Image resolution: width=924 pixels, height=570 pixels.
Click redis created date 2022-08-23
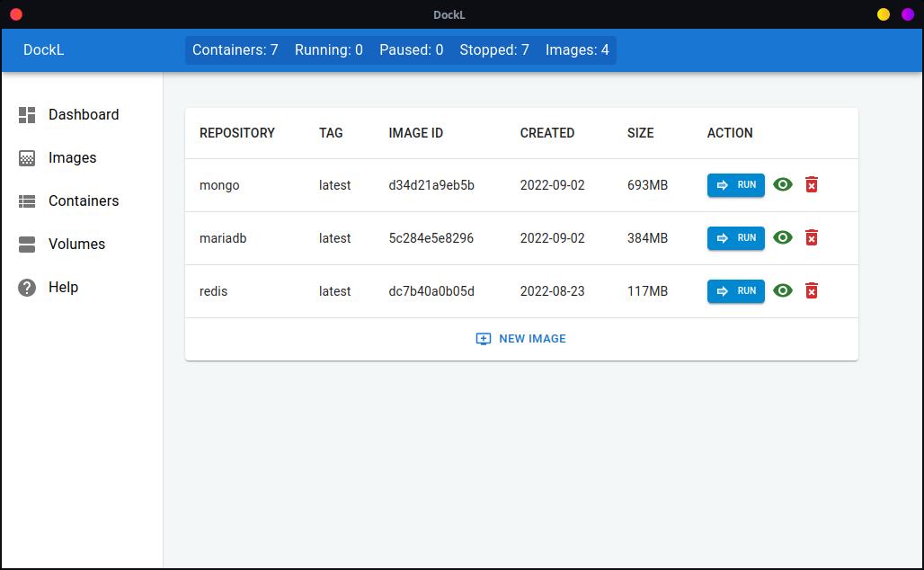click(552, 291)
